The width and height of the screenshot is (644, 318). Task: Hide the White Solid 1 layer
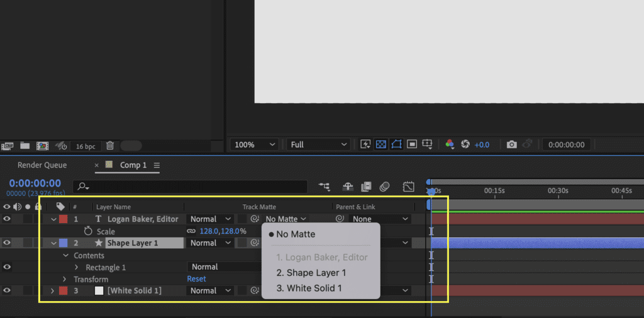6,290
